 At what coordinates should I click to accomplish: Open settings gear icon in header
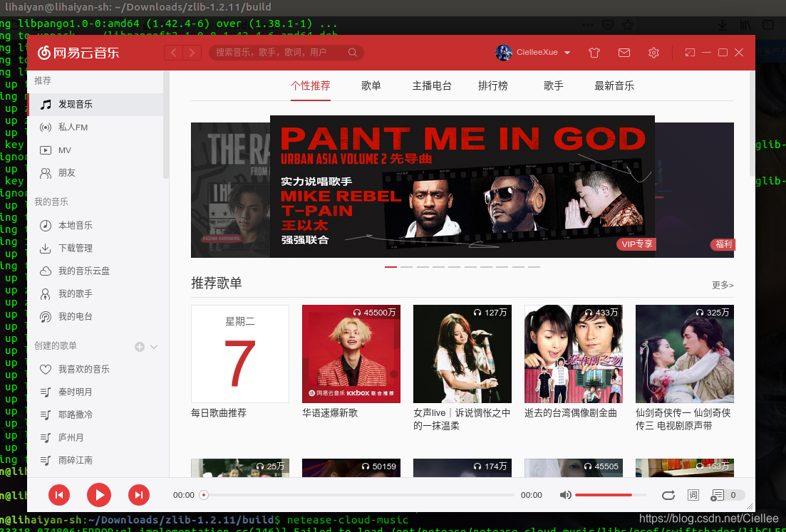pos(653,53)
